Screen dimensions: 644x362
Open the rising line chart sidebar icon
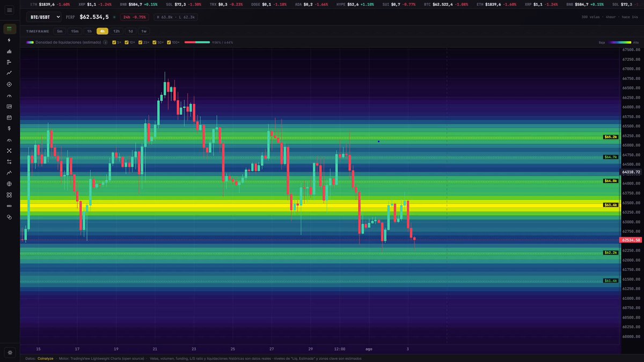tap(9, 72)
